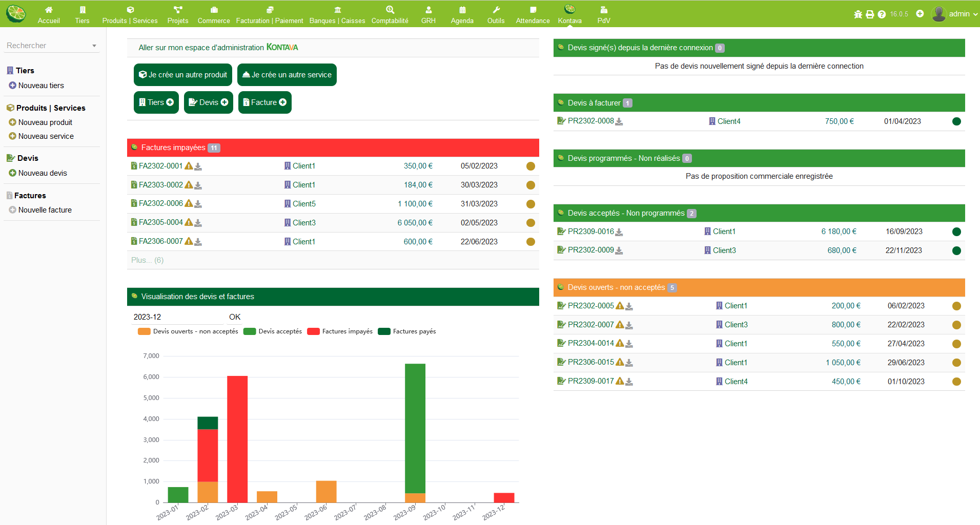This screenshot has width=980, height=525.
Task: Download PDF of quote PR2302-0008
Action: 619,122
